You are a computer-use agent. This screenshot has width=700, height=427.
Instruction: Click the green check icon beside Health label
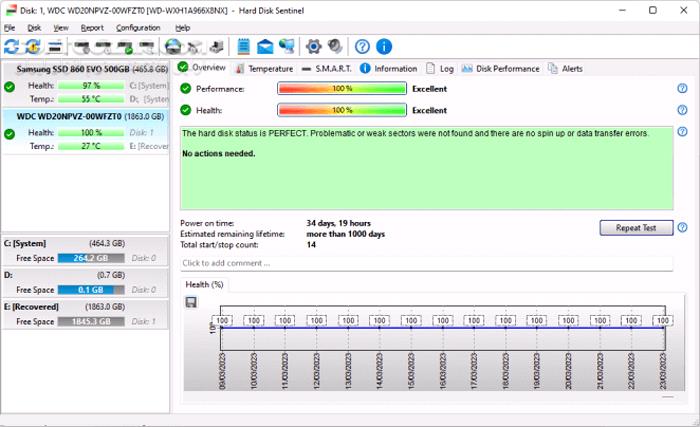pyautogui.click(x=186, y=110)
